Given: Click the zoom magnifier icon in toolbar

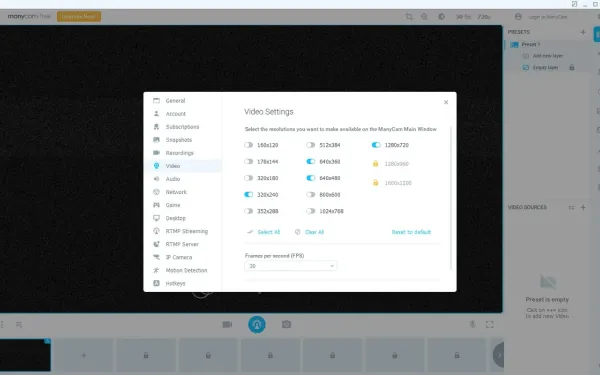Looking at the screenshot, I should [424, 16].
